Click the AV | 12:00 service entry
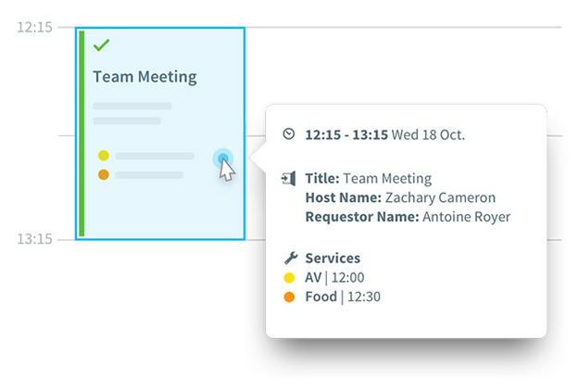 (334, 277)
